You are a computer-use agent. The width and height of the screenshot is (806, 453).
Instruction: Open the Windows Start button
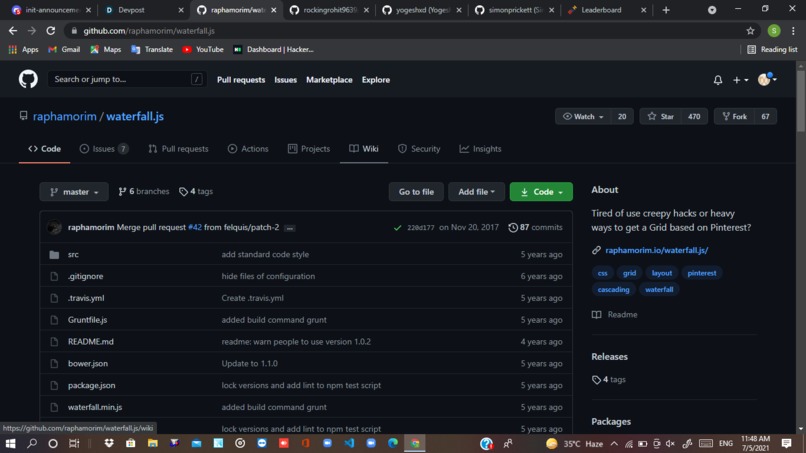click(10, 443)
